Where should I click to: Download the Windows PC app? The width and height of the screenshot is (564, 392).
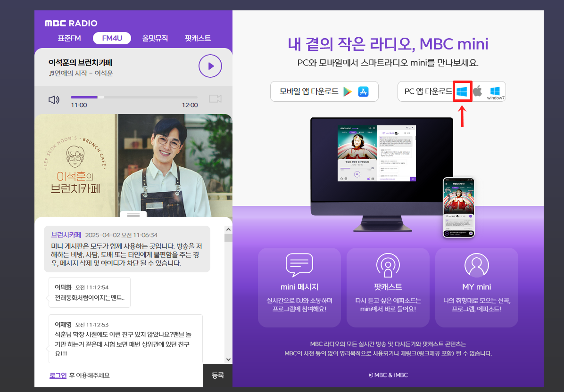(462, 91)
